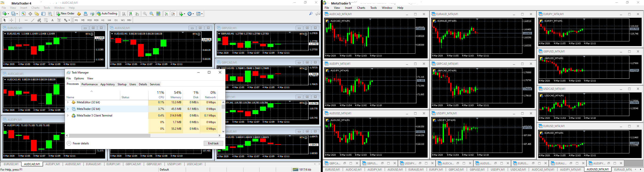Image resolution: width=644 pixels, height=172 pixels.
Task: Toggle Chart Shift button in MT4
Action: click(173, 14)
